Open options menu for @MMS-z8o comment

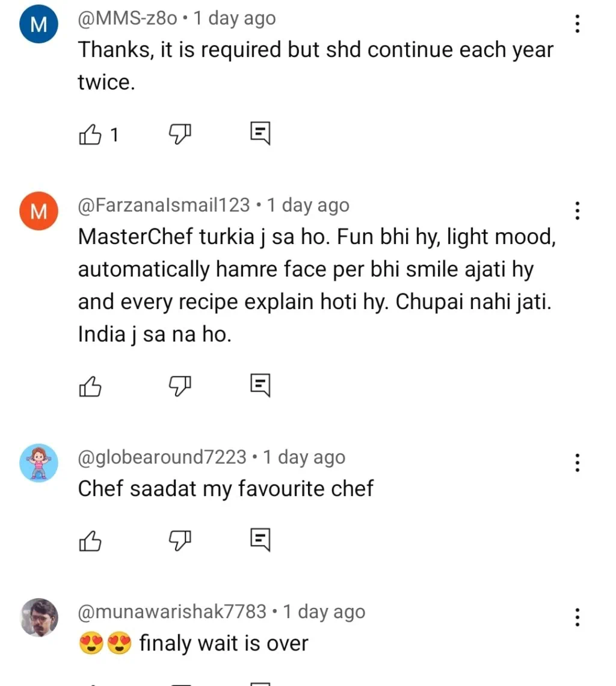point(577,24)
